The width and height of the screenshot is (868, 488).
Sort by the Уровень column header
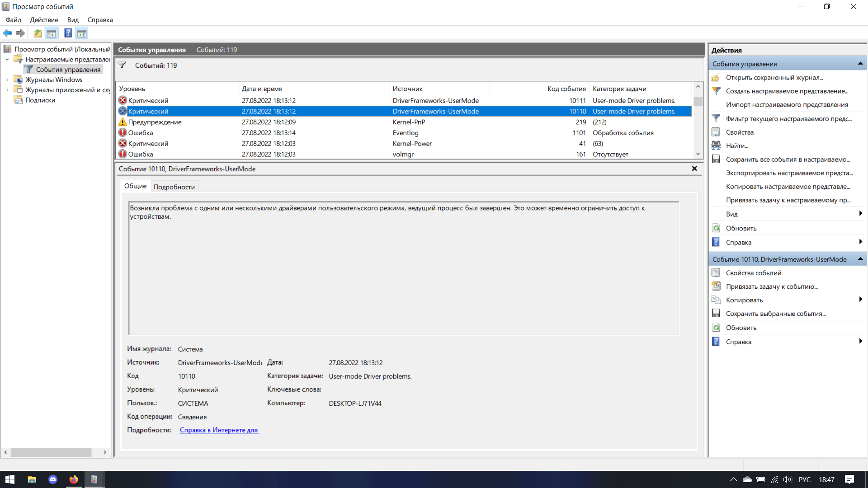click(177, 89)
